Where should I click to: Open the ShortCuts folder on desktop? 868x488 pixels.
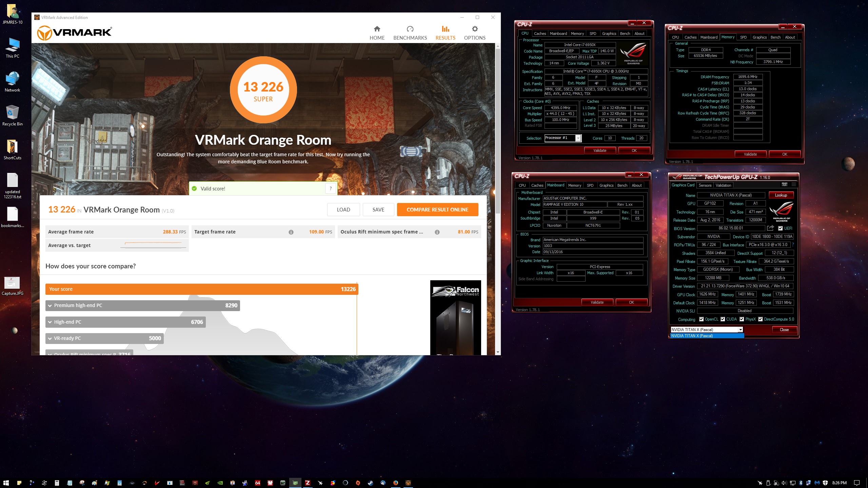[13, 150]
